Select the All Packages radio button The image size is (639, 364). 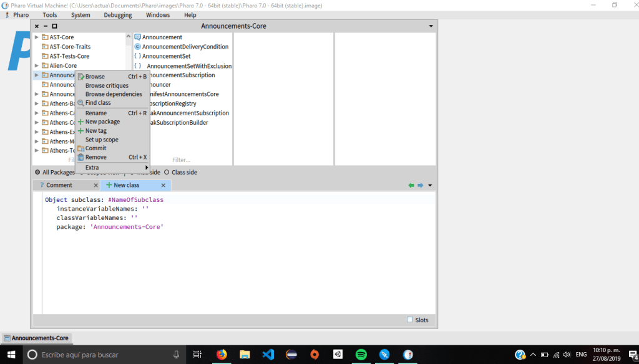[x=37, y=172]
